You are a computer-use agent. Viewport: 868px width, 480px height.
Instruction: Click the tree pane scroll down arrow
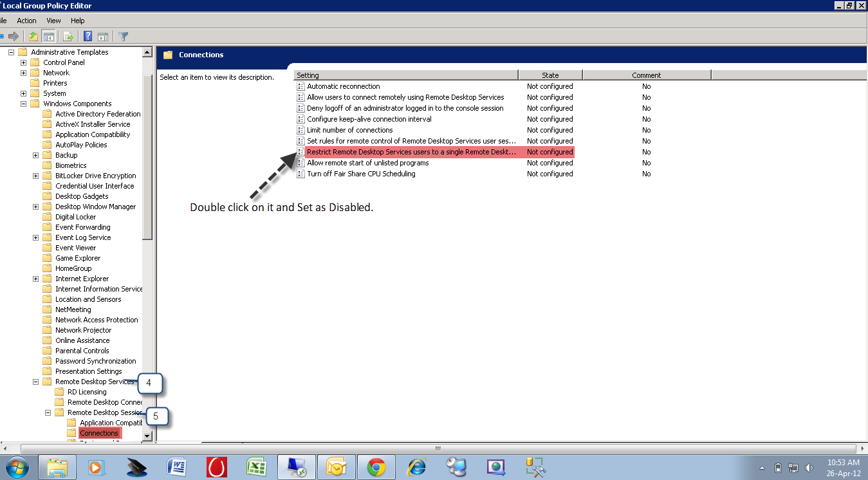pos(147,436)
